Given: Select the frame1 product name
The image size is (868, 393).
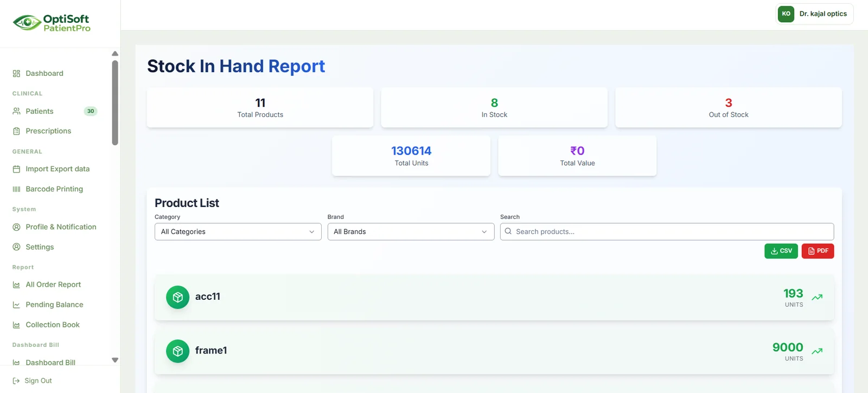Looking at the screenshot, I should pos(211,351).
